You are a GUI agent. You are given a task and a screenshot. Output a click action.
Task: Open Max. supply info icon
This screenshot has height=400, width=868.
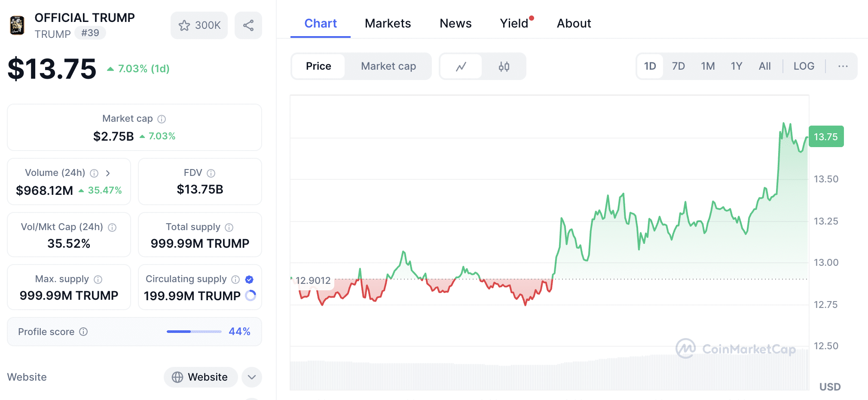(98, 280)
